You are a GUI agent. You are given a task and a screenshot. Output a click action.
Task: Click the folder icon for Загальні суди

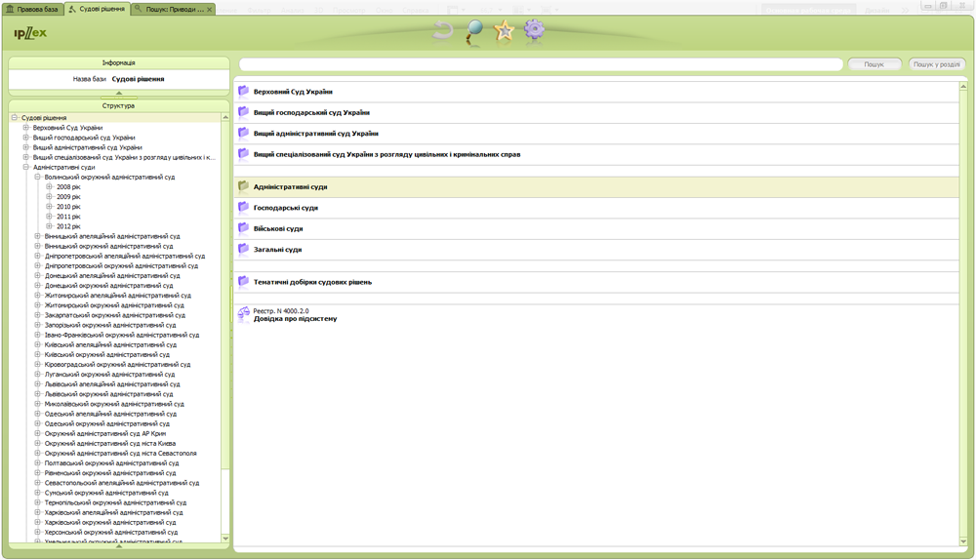coord(243,249)
